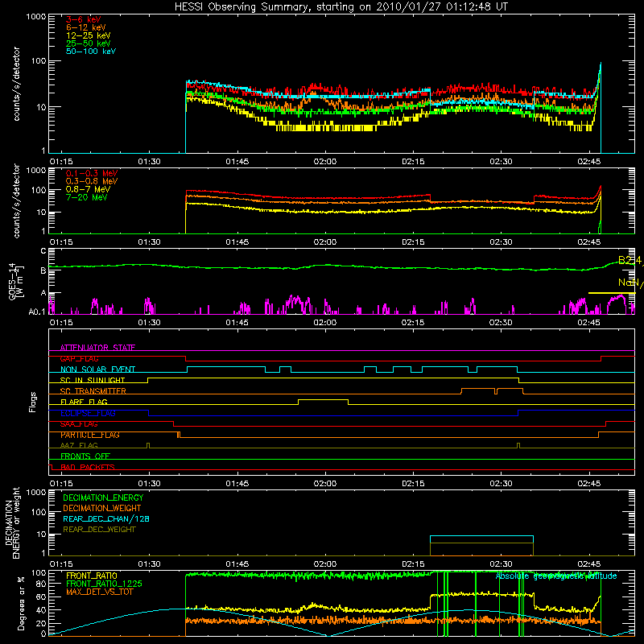Click the SC_IN_SUNLIGHT flag label

(x=93, y=380)
